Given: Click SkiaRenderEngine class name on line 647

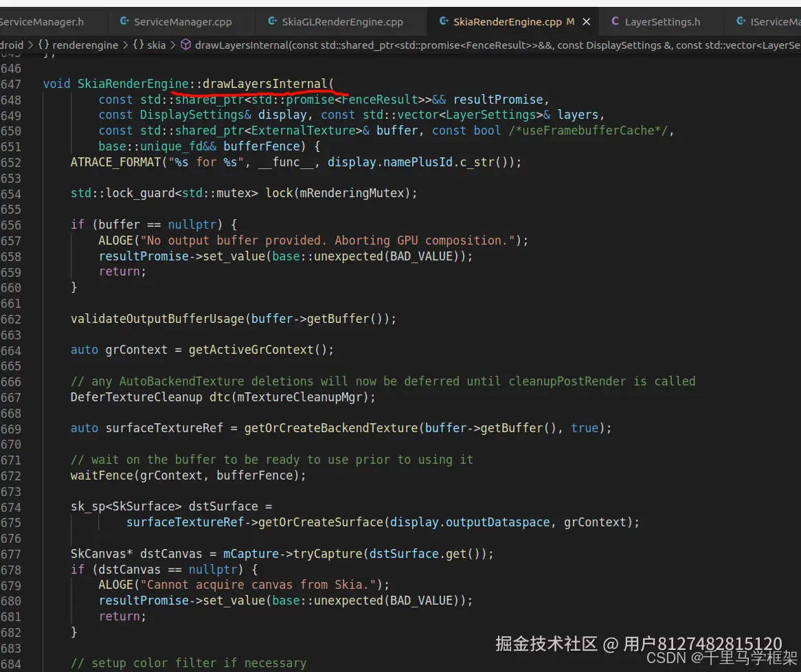Looking at the screenshot, I should click(x=133, y=84).
